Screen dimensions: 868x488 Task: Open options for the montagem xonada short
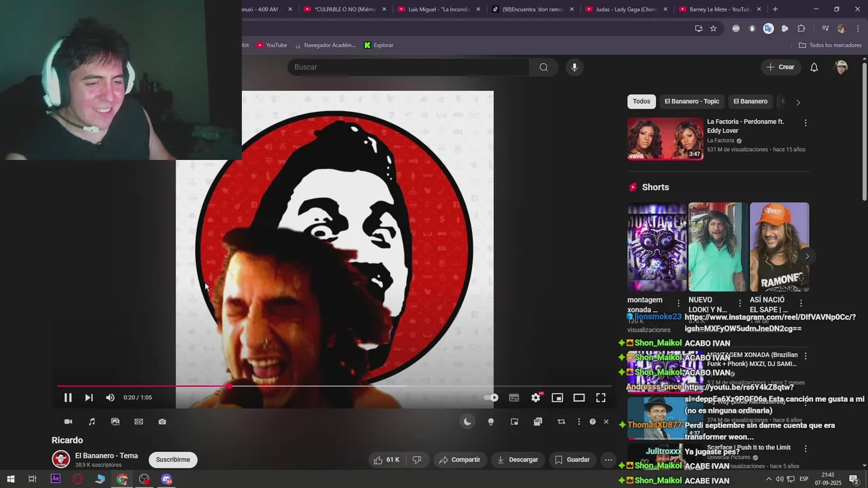click(678, 303)
